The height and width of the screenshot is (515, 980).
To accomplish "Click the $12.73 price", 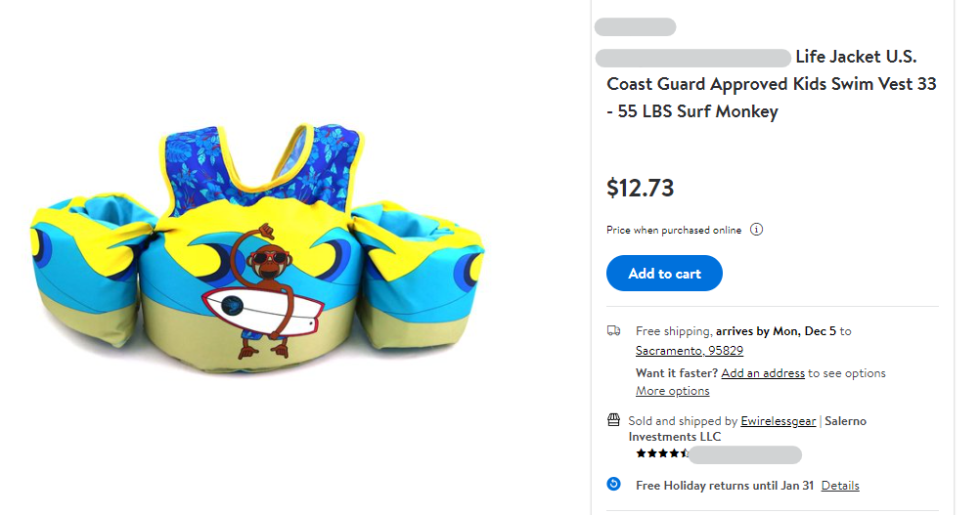I will pos(640,188).
